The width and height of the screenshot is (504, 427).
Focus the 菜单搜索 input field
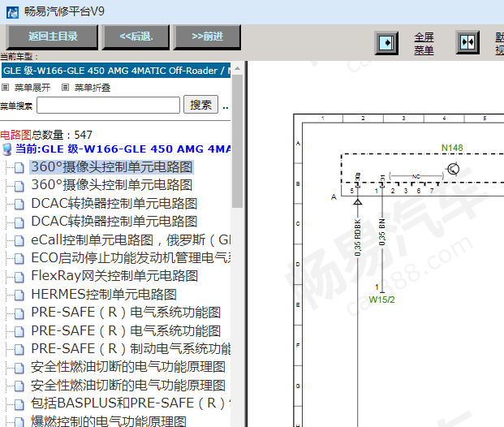point(108,106)
